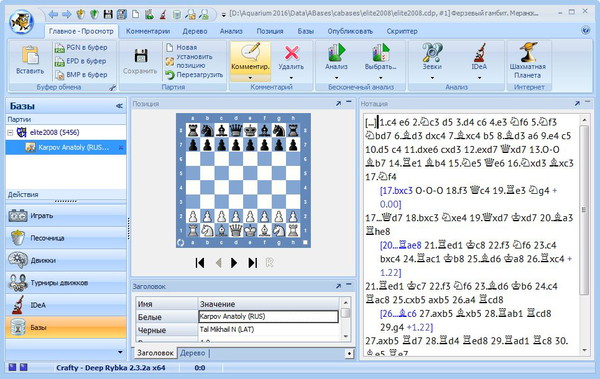Copy BMP в буфер

(x=81, y=75)
